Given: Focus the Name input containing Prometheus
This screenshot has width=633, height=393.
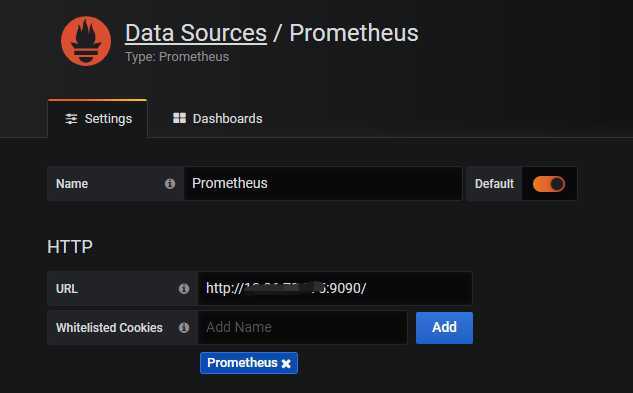Looking at the screenshot, I should [323, 183].
